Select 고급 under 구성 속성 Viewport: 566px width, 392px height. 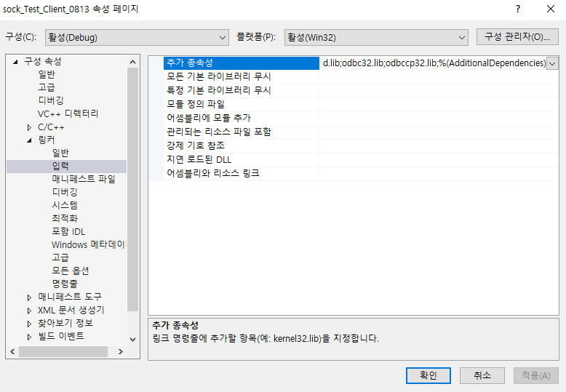point(47,87)
